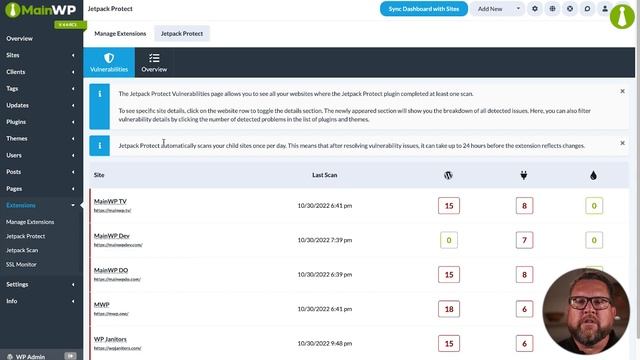
Task: Click the Site column header
Action: [x=99, y=175]
